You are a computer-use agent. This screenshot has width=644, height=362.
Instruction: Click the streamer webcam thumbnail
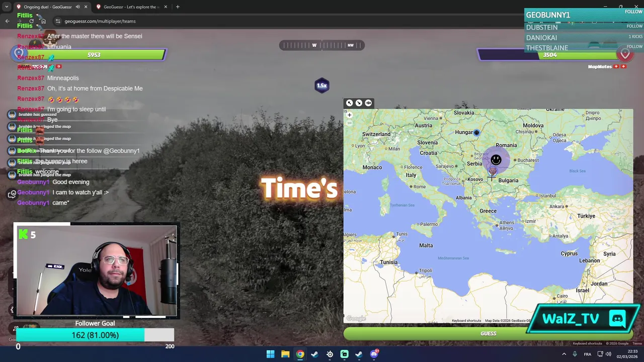(x=96, y=270)
